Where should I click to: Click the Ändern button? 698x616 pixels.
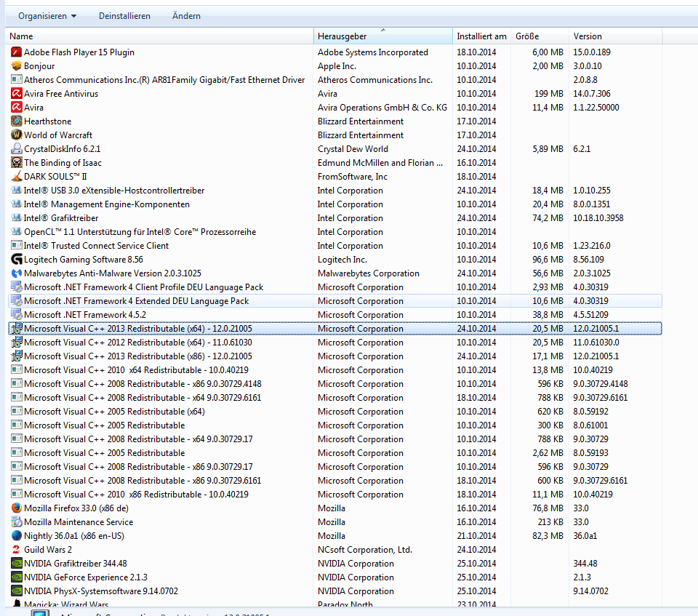[x=186, y=16]
